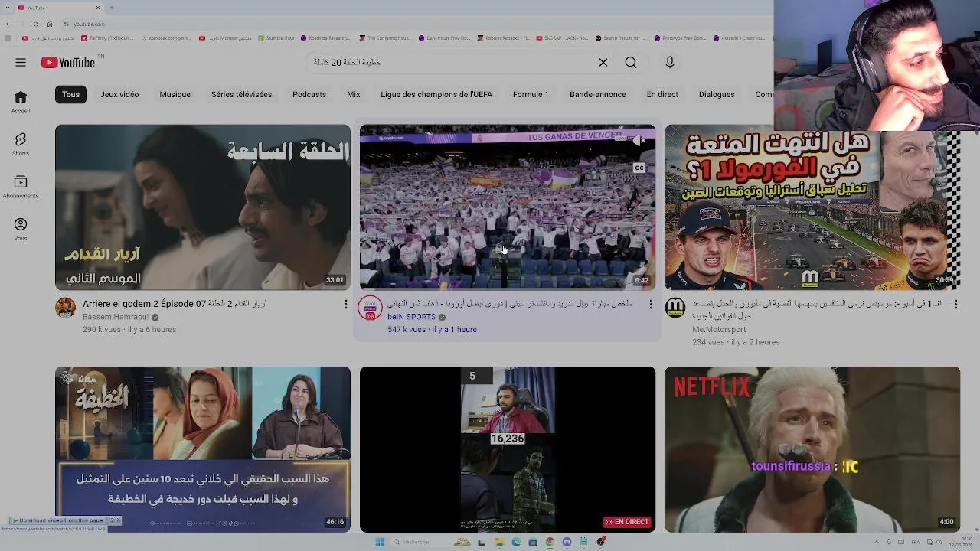This screenshot has width=980, height=551.
Task: Open three-dot menu for beIN SPORTS video
Action: [x=651, y=305]
